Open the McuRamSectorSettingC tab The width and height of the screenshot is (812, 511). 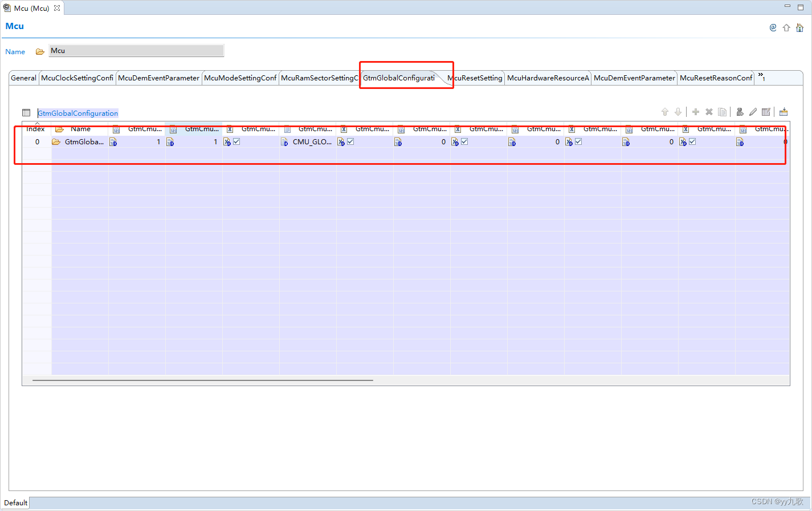click(x=320, y=78)
